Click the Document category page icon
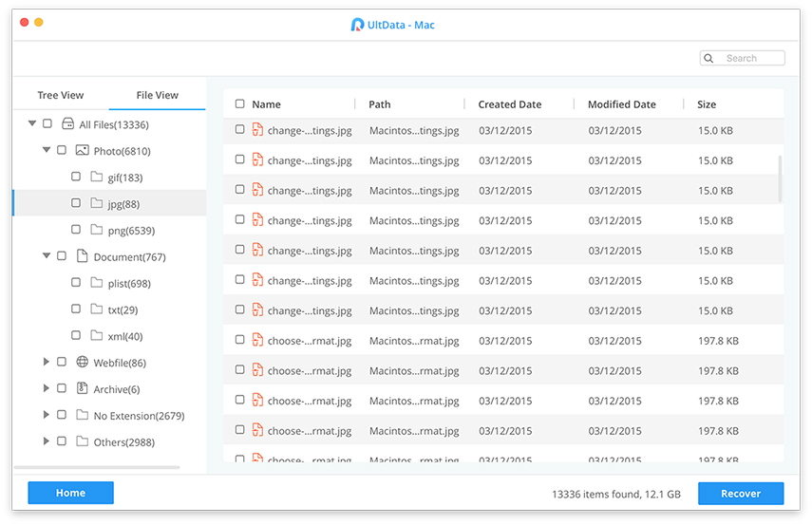The height and width of the screenshot is (525, 812). pyautogui.click(x=82, y=255)
